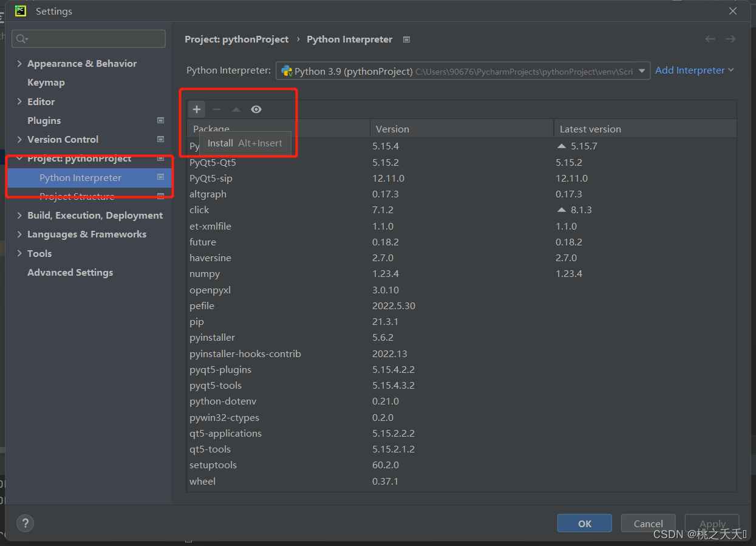Select the future package row
The height and width of the screenshot is (546, 756).
[x=461, y=242]
